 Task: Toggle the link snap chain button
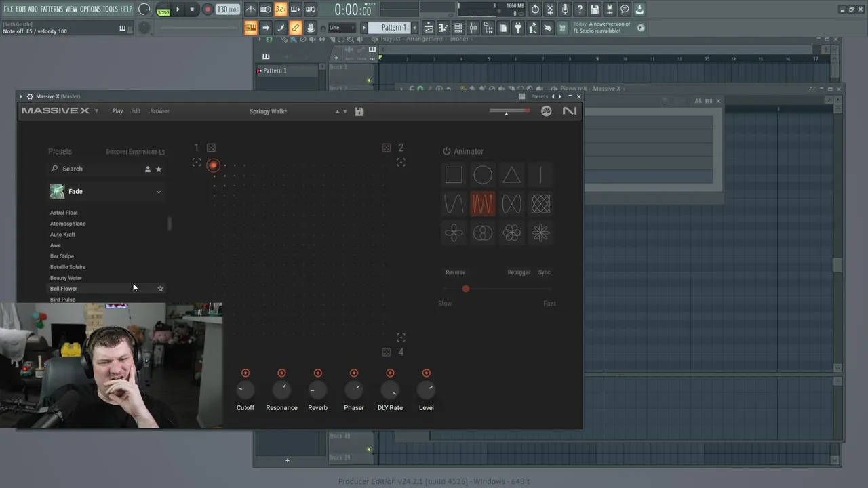[x=296, y=28]
